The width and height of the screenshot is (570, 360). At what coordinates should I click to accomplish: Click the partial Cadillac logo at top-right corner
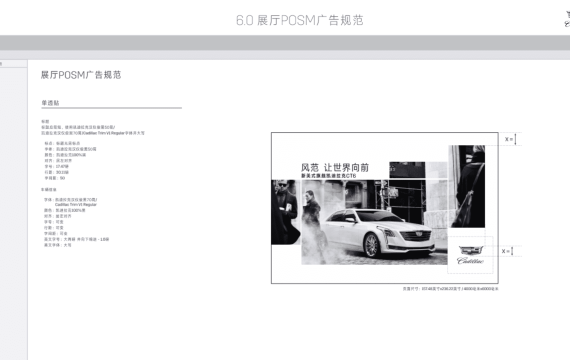click(567, 19)
